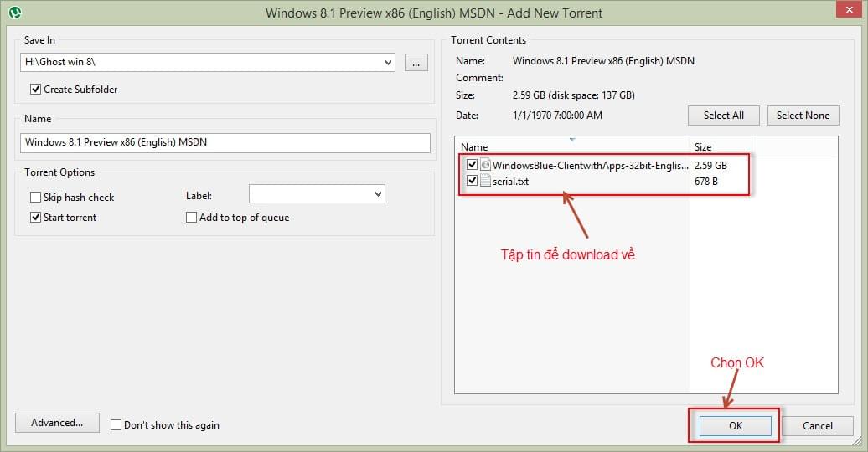Image resolution: width=868 pixels, height=452 pixels.
Task: Enable Skip hash check
Action: pyautogui.click(x=35, y=197)
